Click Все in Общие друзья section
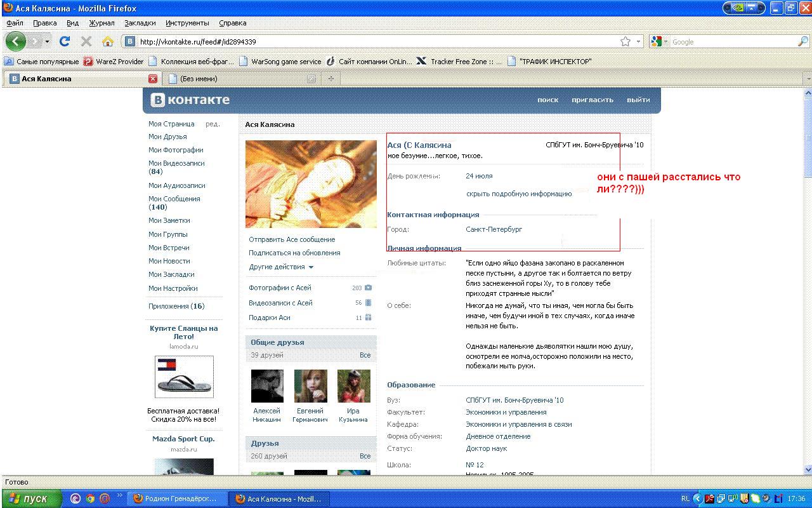 click(365, 355)
